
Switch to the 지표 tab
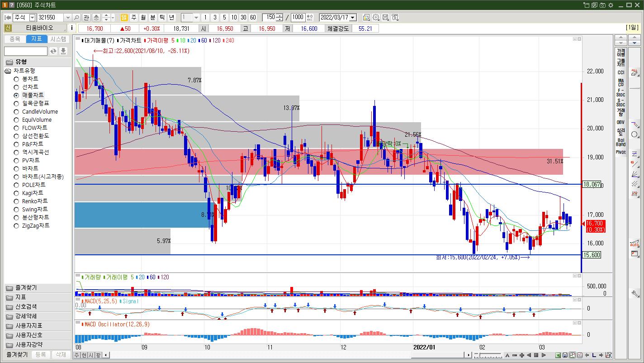[37, 39]
